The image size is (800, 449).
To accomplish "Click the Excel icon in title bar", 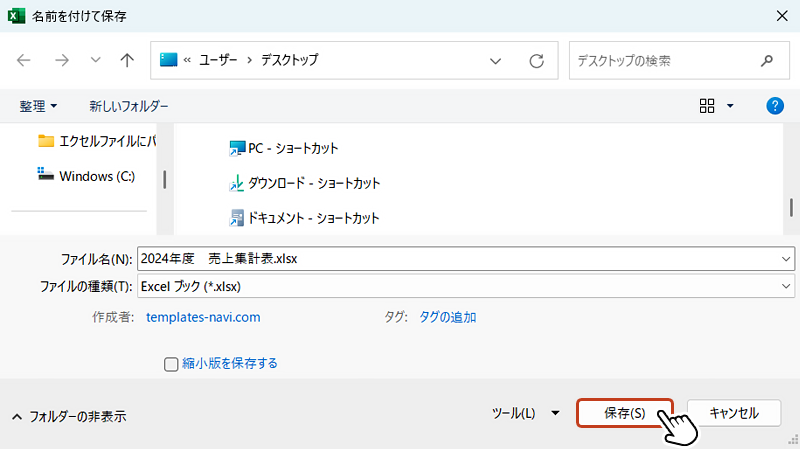I will coord(16,16).
